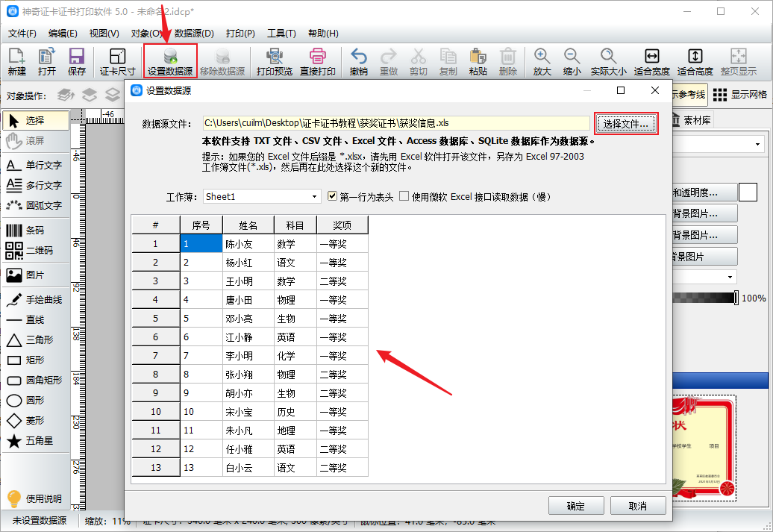Select the 单行文字 single-line text tool
Viewport: 773px width, 532px height.
coord(36,165)
